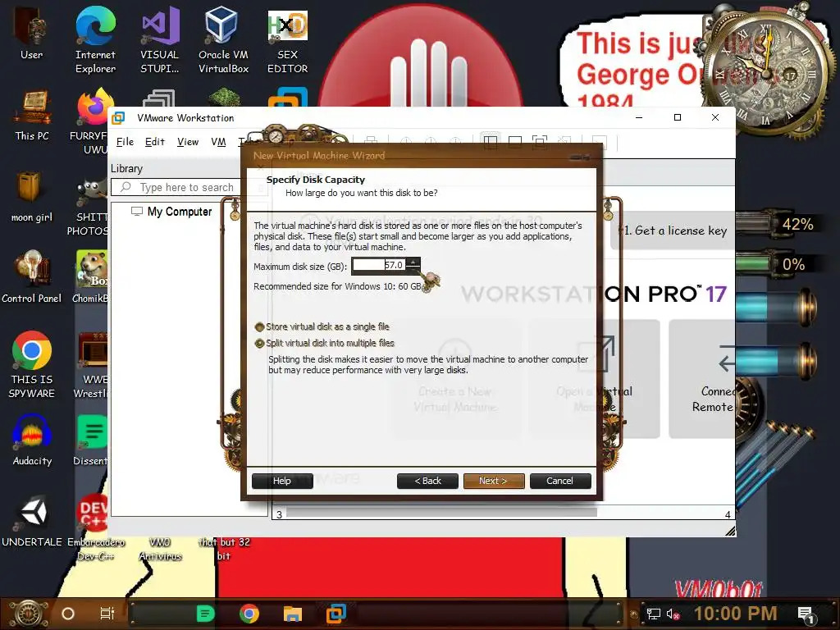Screen dimensions: 840x630
Task: Open the ChomikBox desktop icon
Action: pyautogui.click(x=91, y=276)
